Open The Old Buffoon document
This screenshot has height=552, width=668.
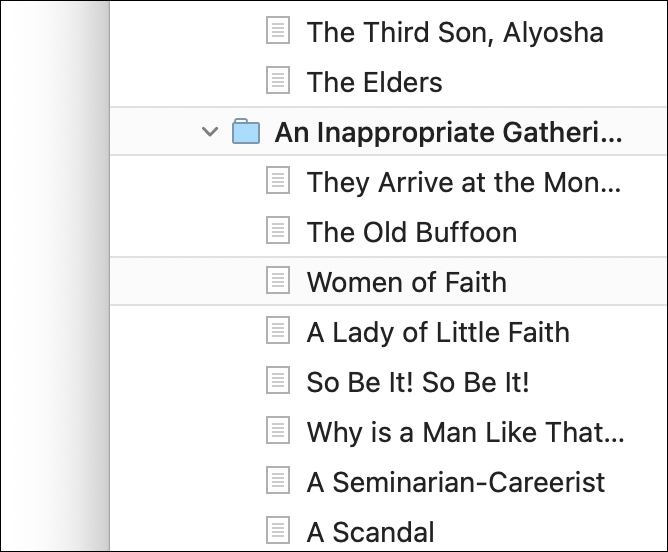(x=412, y=232)
